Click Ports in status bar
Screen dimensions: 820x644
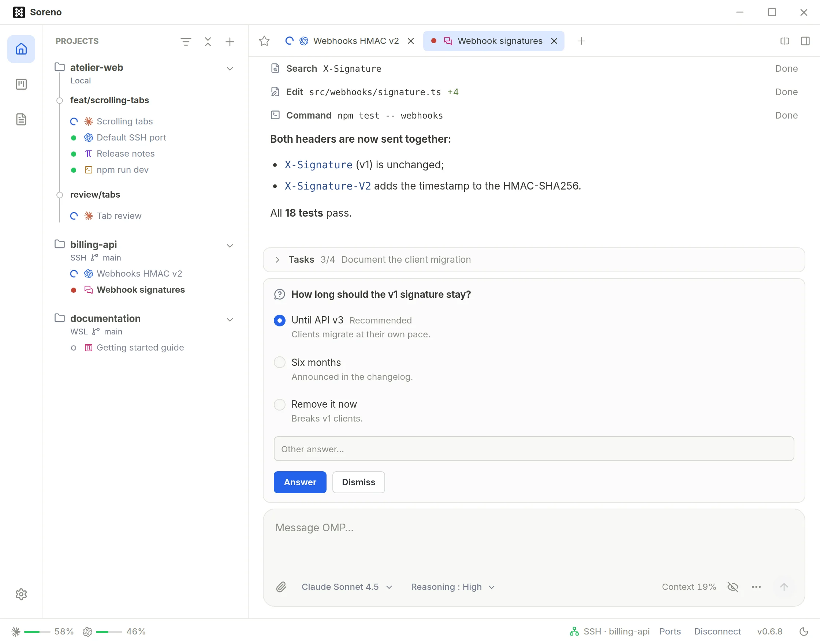[x=670, y=632]
